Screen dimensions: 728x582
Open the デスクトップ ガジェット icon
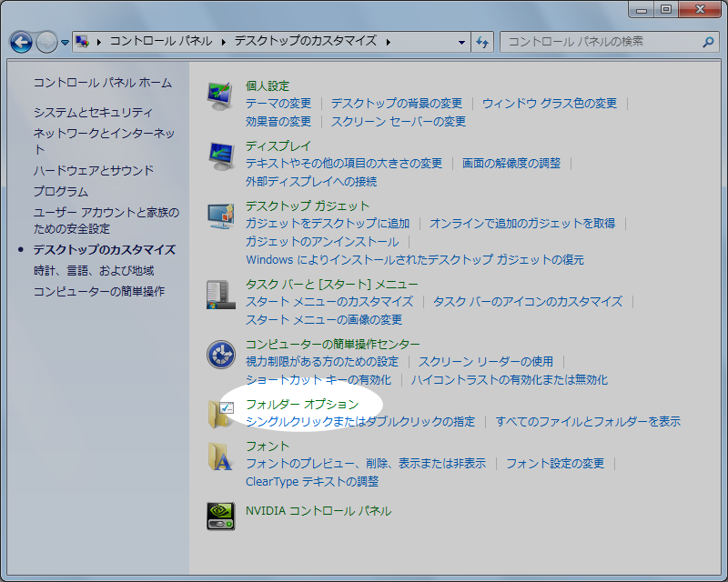pos(221,216)
